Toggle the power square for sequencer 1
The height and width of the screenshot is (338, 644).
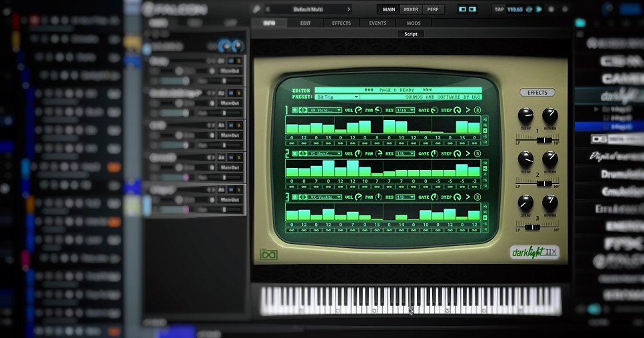295,110
